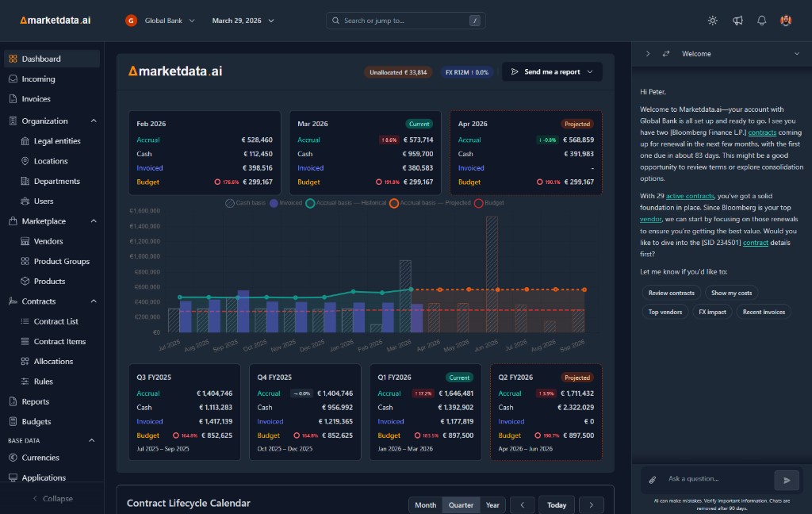Toggle Accrual basis Projected legend item
The width and height of the screenshot is (812, 514).
tap(431, 203)
